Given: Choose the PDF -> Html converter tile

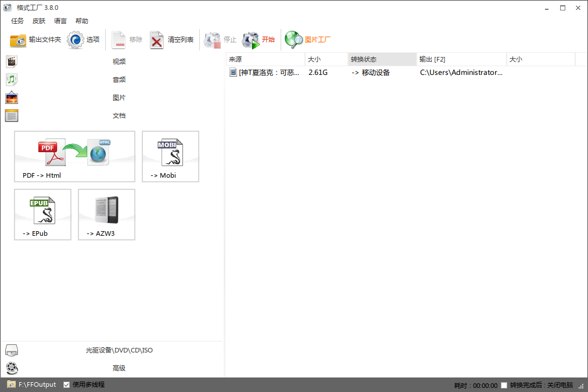Looking at the screenshot, I should point(74,157).
